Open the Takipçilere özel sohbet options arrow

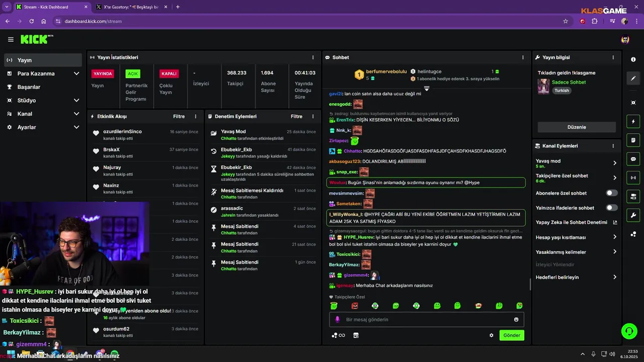click(615, 177)
